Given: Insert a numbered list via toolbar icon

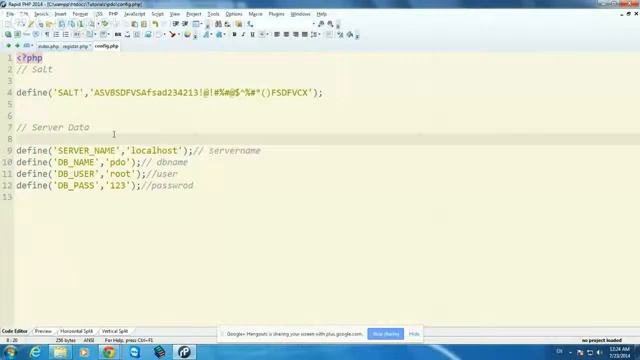Looking at the screenshot, I should point(56,35).
